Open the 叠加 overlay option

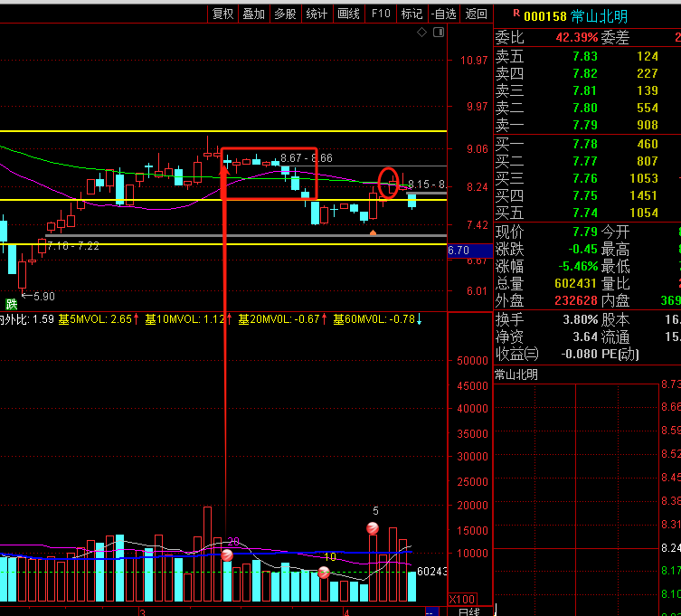pos(253,14)
